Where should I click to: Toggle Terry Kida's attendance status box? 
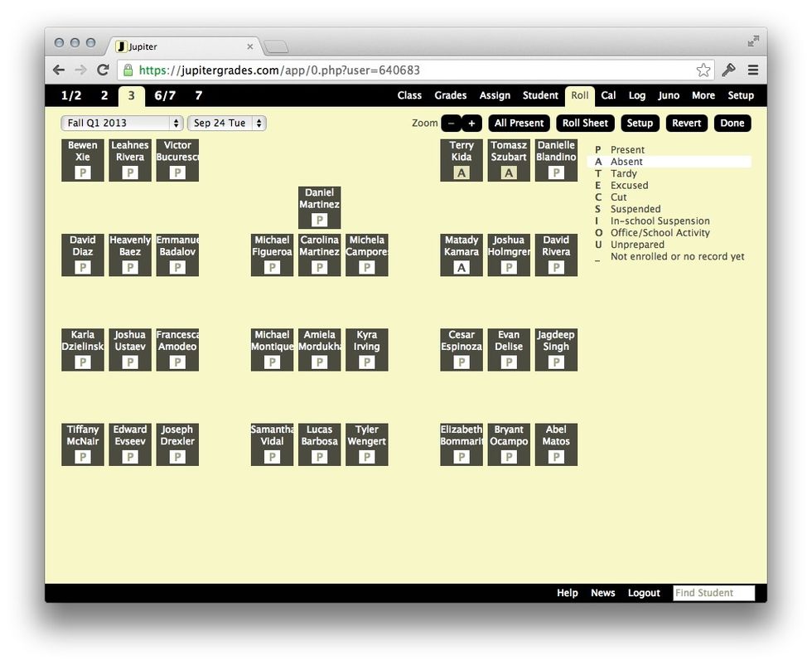462,172
